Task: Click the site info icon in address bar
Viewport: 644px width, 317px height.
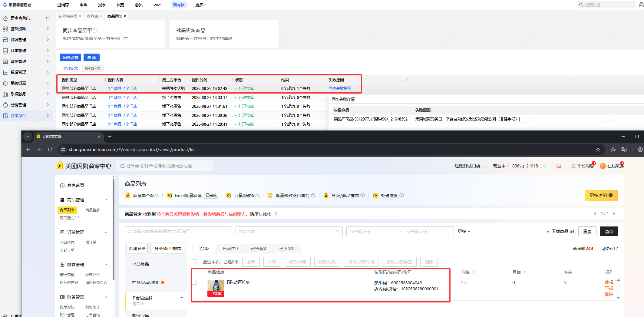Action: pyautogui.click(x=63, y=150)
